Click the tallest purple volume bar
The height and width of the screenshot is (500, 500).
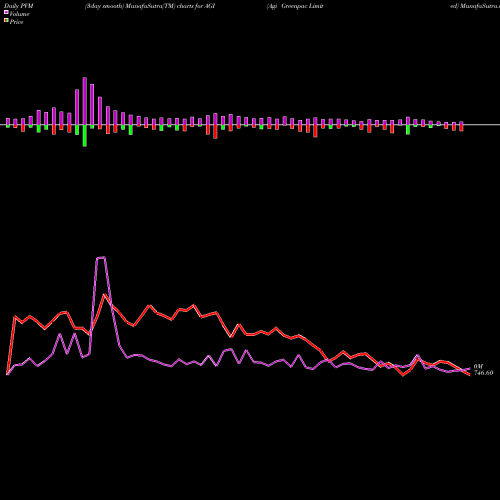[85, 101]
